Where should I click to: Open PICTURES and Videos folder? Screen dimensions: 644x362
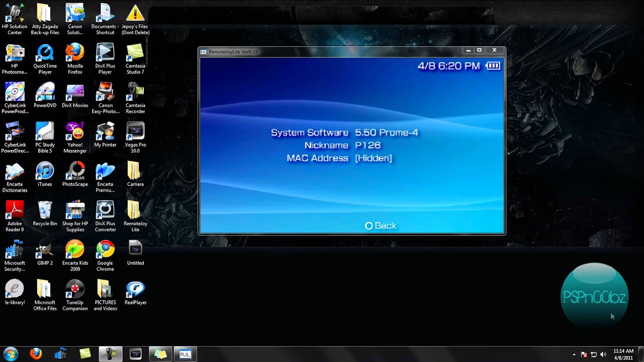105,295
